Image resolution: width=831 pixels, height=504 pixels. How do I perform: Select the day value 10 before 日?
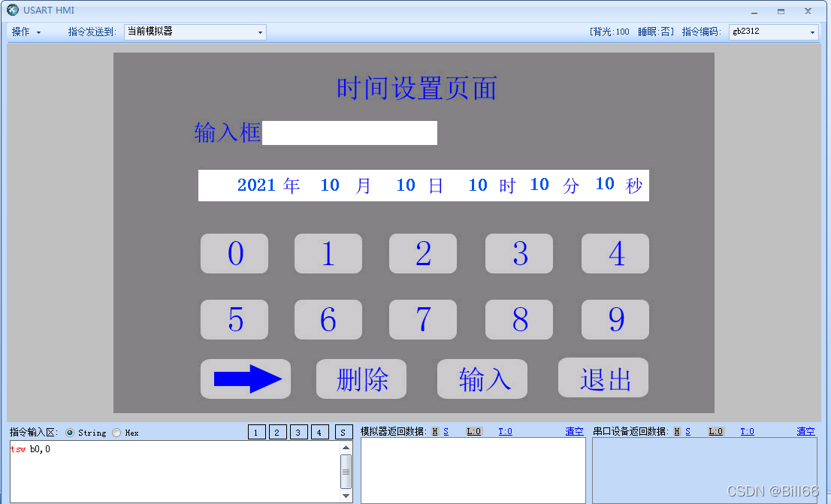(x=406, y=185)
